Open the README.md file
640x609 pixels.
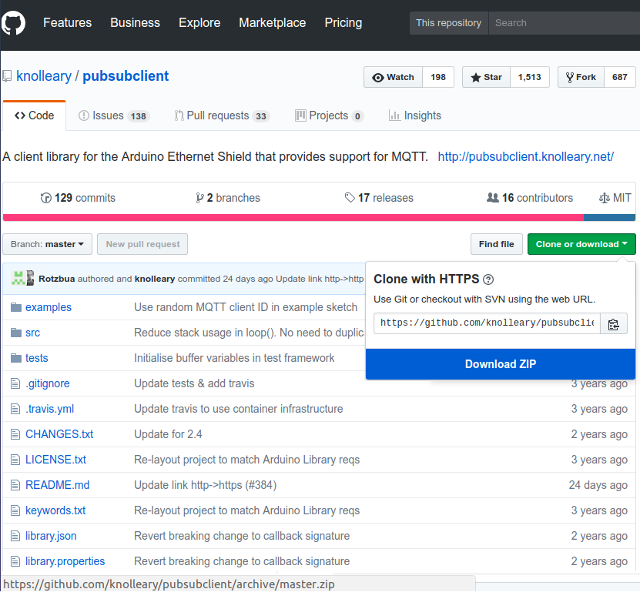click(57, 485)
